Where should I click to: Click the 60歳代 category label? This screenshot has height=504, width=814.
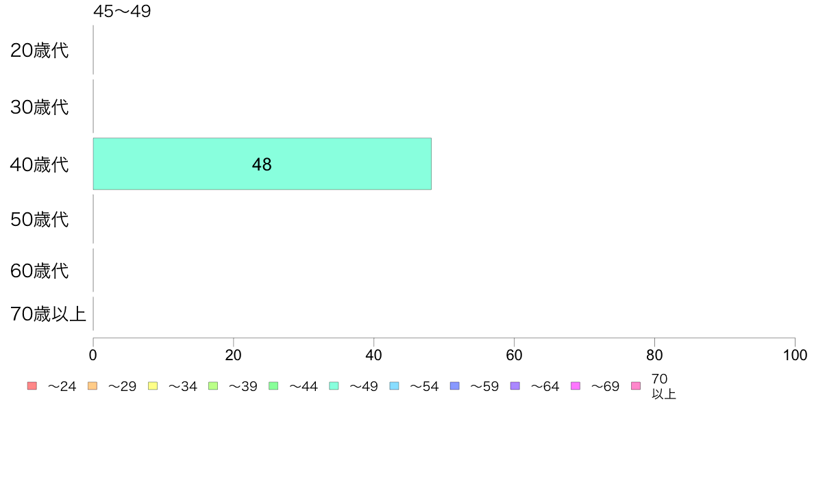tap(40, 270)
